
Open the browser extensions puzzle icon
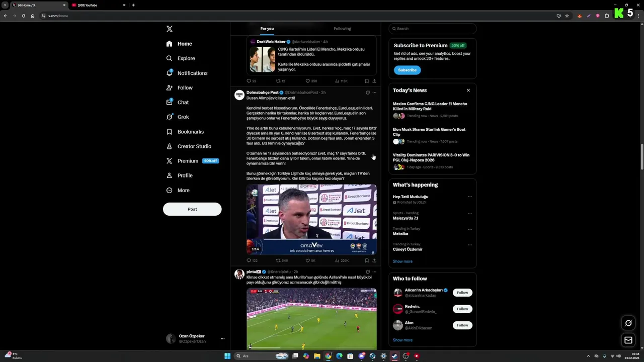point(607,16)
